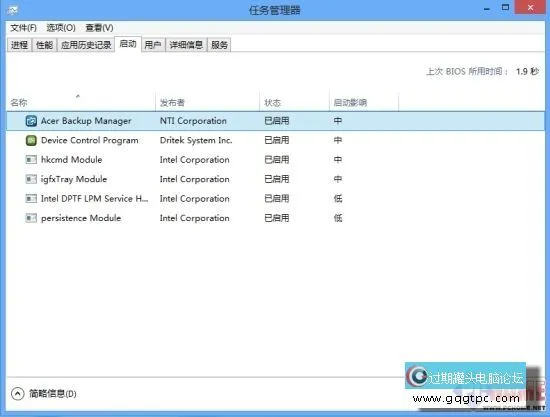Screen dimensions: 550x417
Task: Open the 选项(O) menu
Action: coord(61,28)
